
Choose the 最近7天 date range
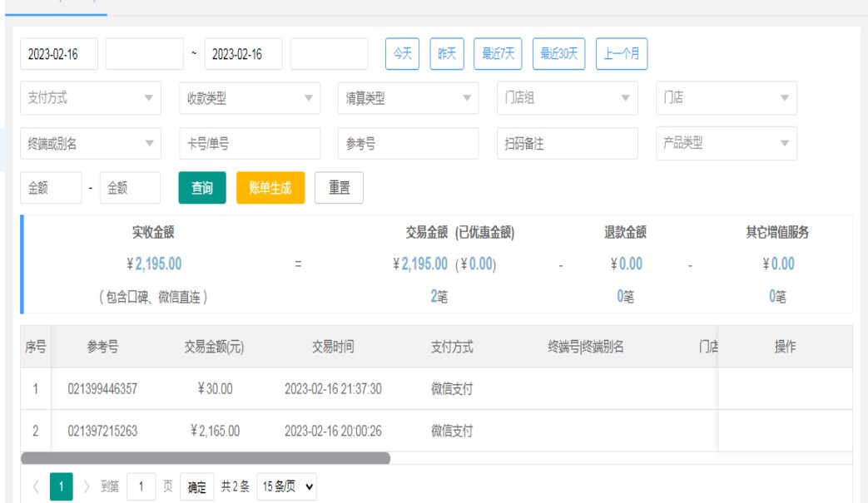(x=498, y=54)
